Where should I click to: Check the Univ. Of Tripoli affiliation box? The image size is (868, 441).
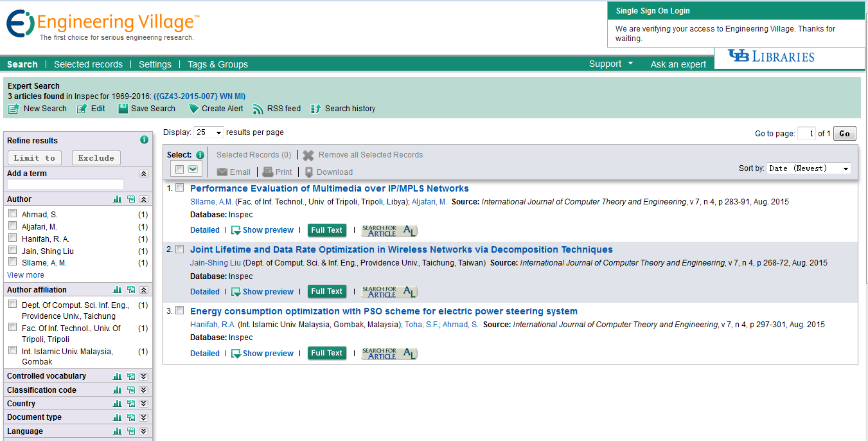click(12, 327)
